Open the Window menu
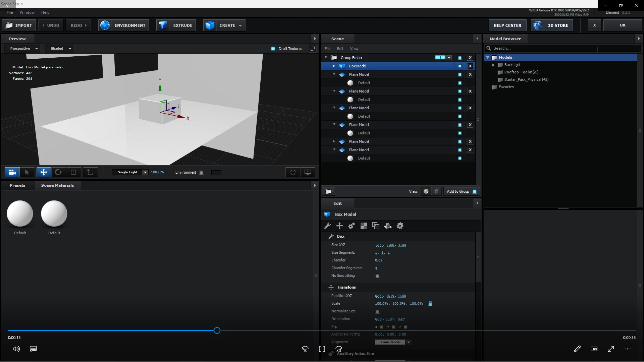644x362 pixels. point(27,12)
